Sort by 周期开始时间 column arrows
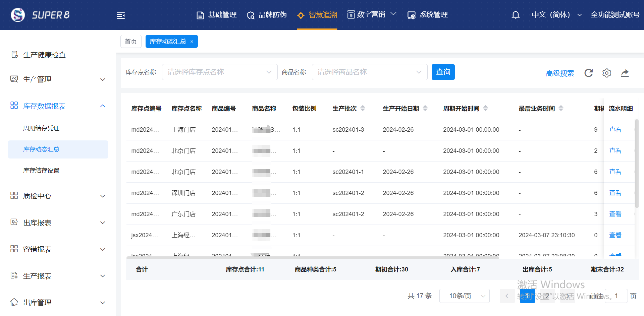Screen dimensions: 644x316 pyautogui.click(x=485, y=108)
